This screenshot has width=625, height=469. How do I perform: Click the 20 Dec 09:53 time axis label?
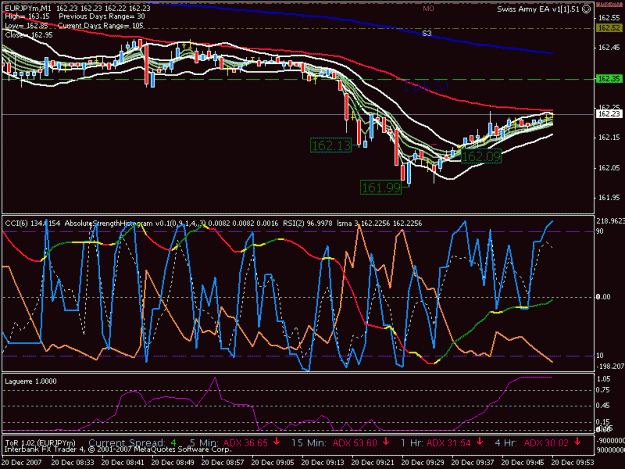tap(572, 462)
